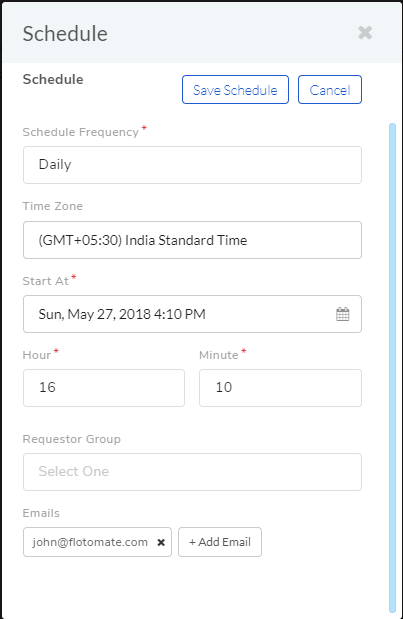Viewport: 403px width, 619px height.
Task: Click the bold Schedule section heading
Action: point(53,79)
